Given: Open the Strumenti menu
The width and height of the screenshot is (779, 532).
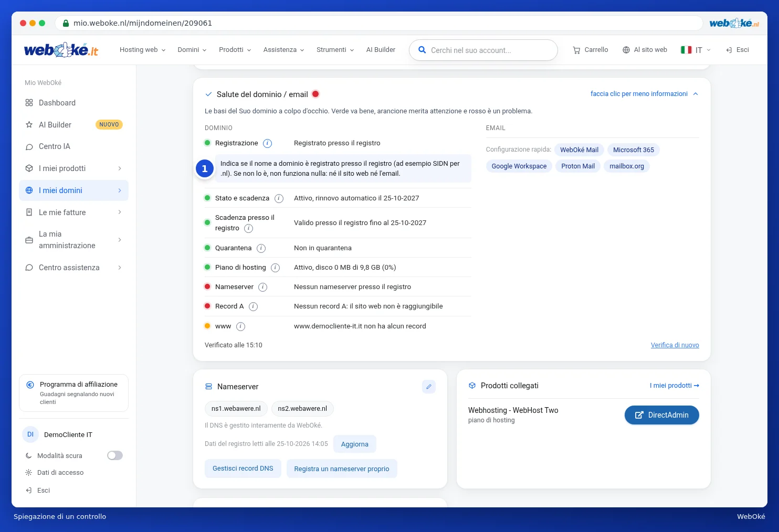Looking at the screenshot, I should pos(335,50).
